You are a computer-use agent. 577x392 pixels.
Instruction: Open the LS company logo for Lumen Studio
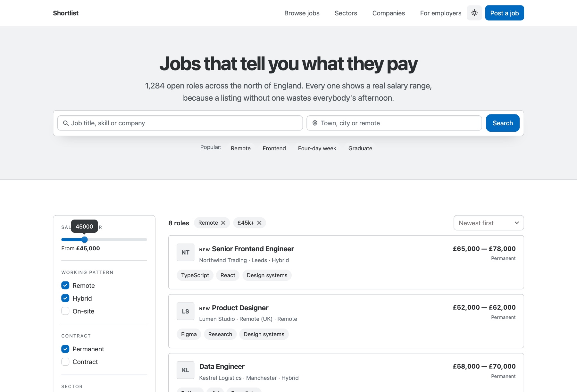pos(186,312)
